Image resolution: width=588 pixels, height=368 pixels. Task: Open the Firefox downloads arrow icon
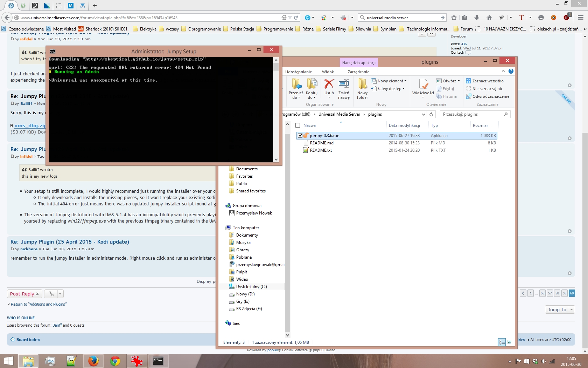point(477,18)
